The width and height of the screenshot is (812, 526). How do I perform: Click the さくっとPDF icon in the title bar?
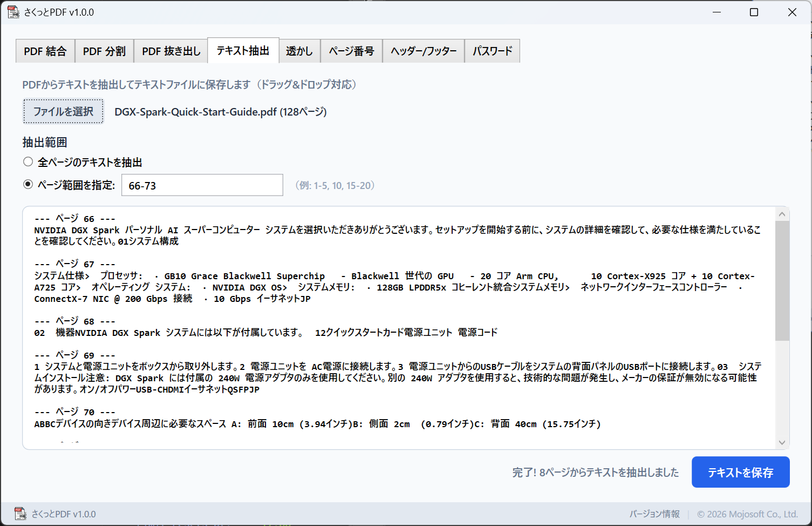13,11
